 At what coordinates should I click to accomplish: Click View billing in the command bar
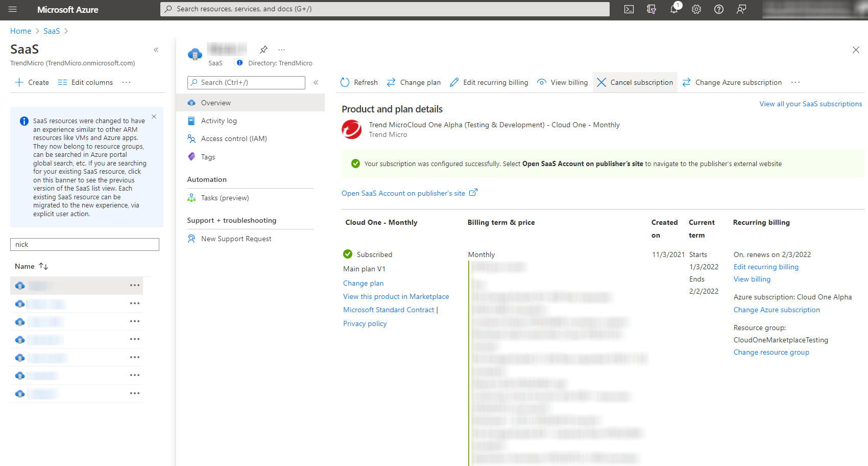pos(563,82)
